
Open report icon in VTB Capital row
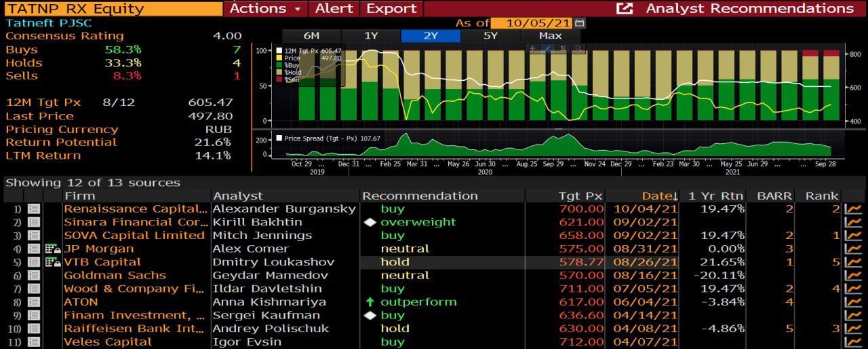point(33,262)
